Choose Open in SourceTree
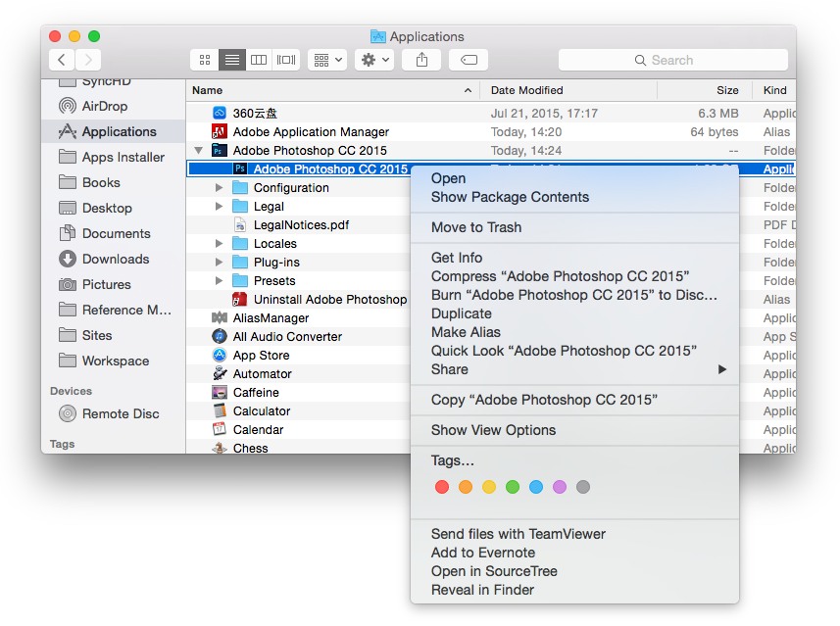Image resolution: width=840 pixels, height=626 pixels. (x=574, y=571)
